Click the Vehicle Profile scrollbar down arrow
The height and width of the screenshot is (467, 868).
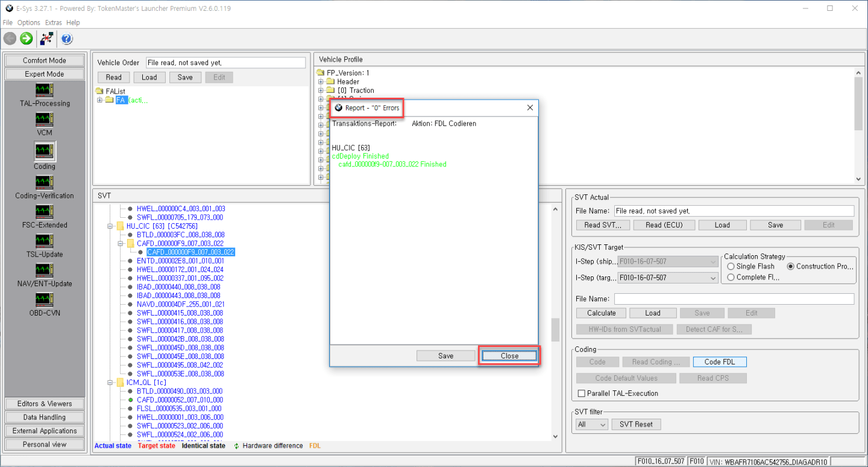pos(858,179)
